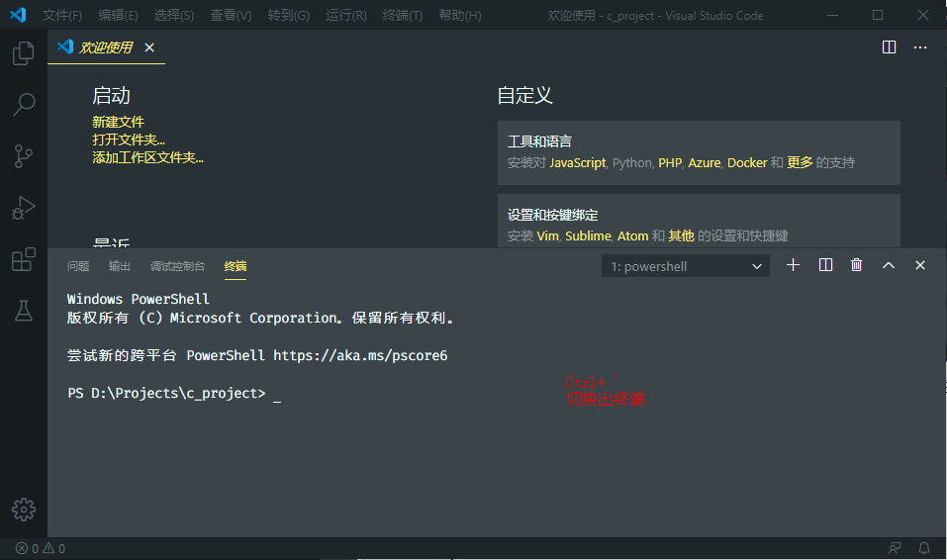Open the terminal selector dropdown 1: powershell
The width and height of the screenshot is (947, 560).
coord(686,266)
